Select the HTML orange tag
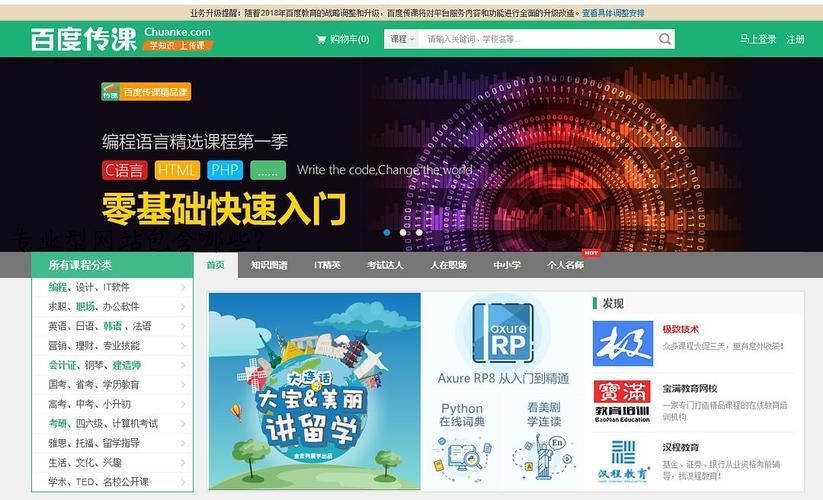This screenshot has width=823, height=500. [177, 170]
